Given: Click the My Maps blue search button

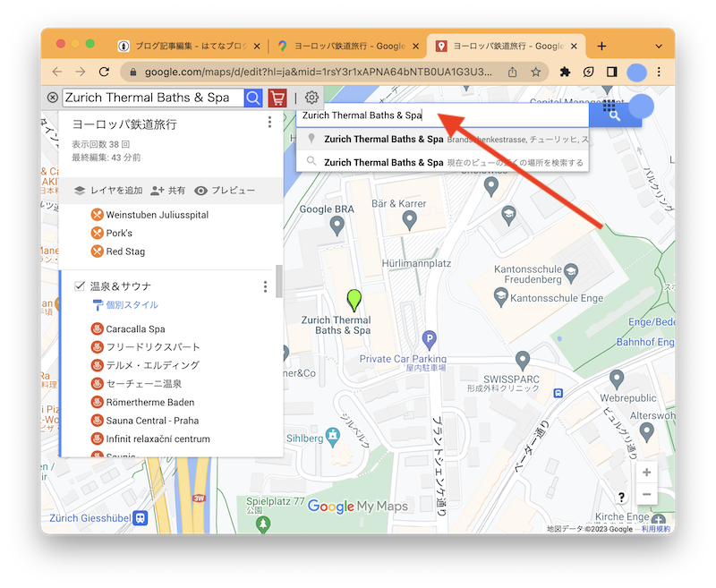Looking at the screenshot, I should click(x=615, y=116).
